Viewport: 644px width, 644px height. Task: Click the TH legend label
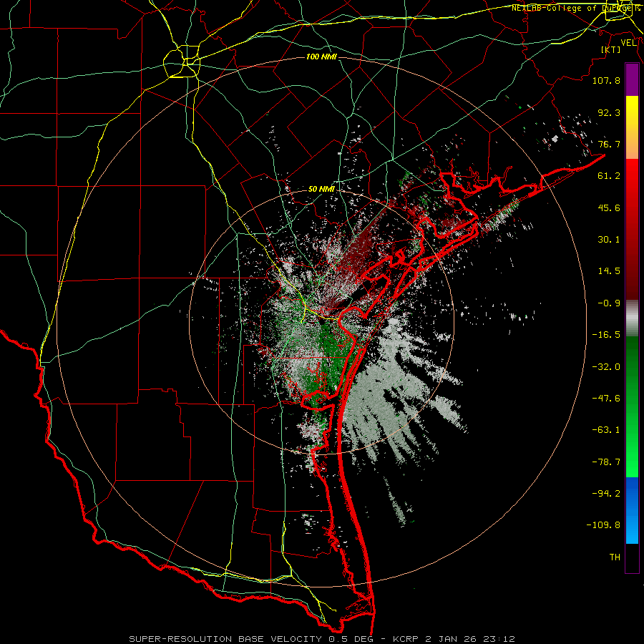tap(615, 557)
